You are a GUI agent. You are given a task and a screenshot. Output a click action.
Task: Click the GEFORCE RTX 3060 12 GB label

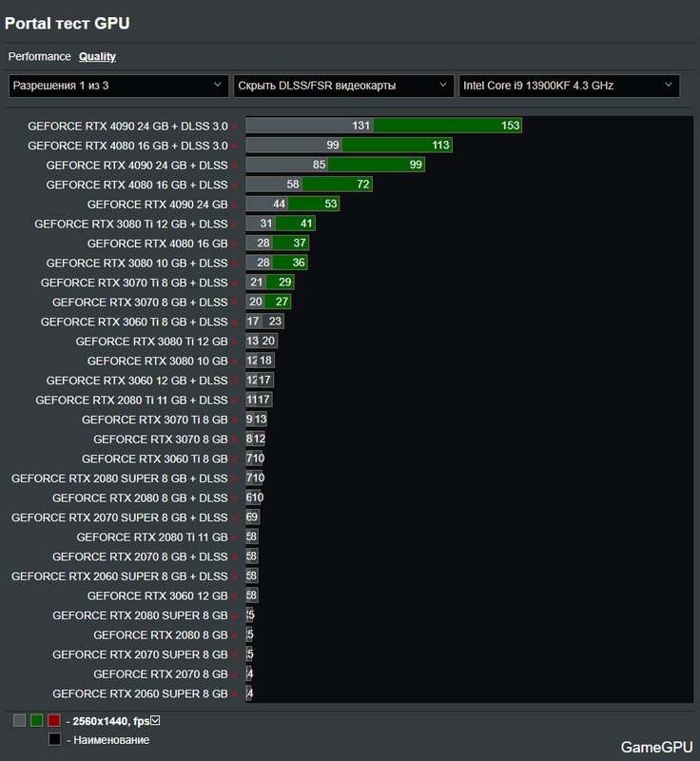pyautogui.click(x=158, y=596)
